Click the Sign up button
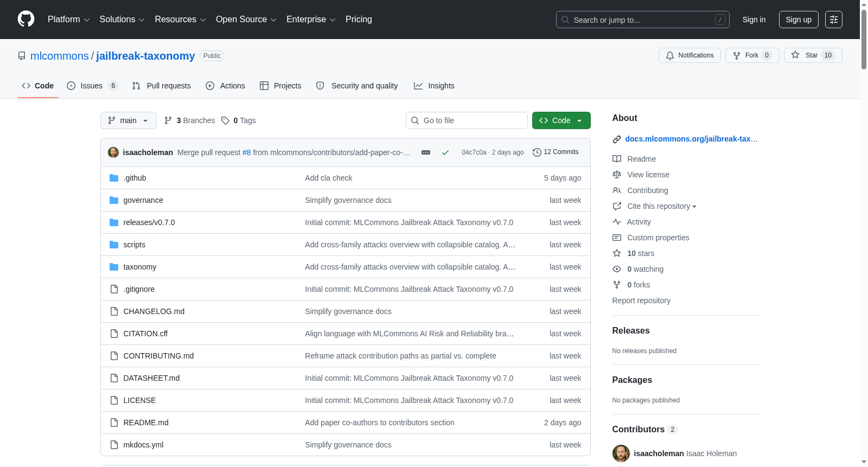The width and height of the screenshot is (868, 467). pos(799,20)
